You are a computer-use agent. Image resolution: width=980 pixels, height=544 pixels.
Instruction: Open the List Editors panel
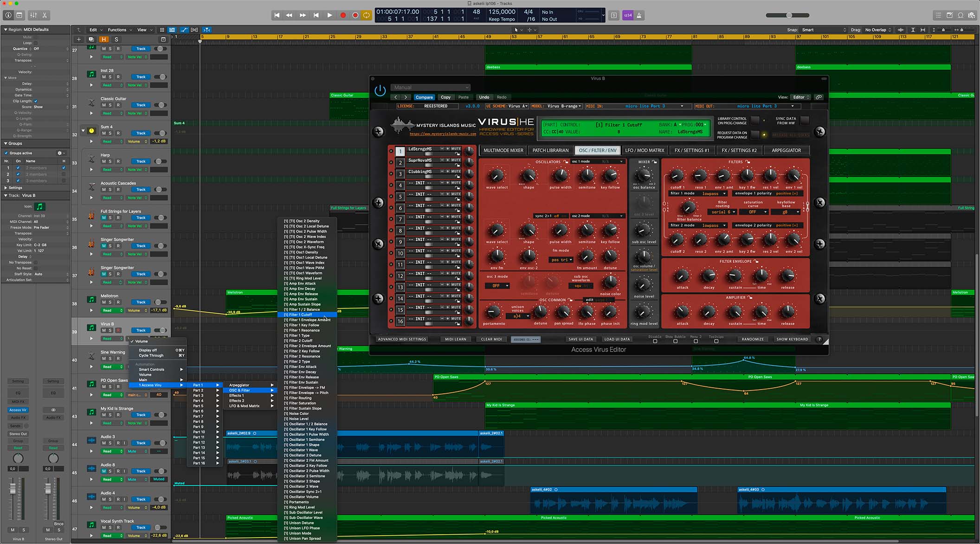pos(938,15)
